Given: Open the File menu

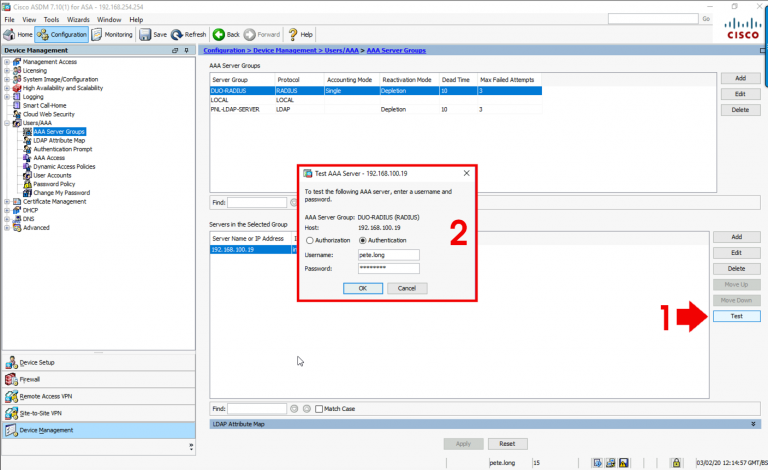Looking at the screenshot, I should (9, 20).
